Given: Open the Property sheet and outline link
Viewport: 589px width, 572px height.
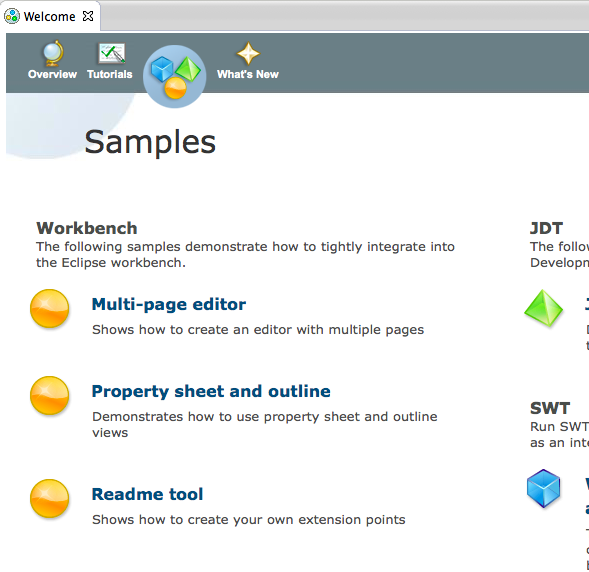Looking at the screenshot, I should (211, 391).
